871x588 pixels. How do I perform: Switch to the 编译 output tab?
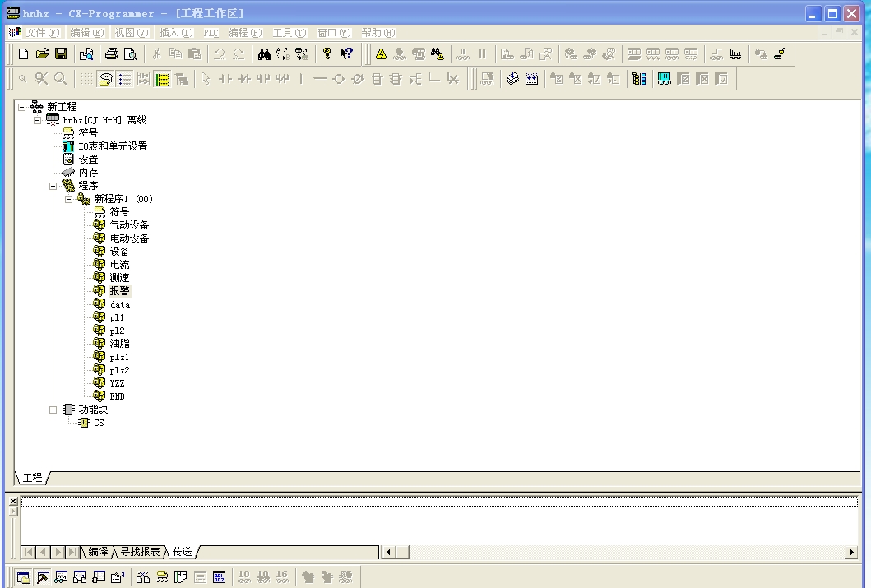[98, 552]
